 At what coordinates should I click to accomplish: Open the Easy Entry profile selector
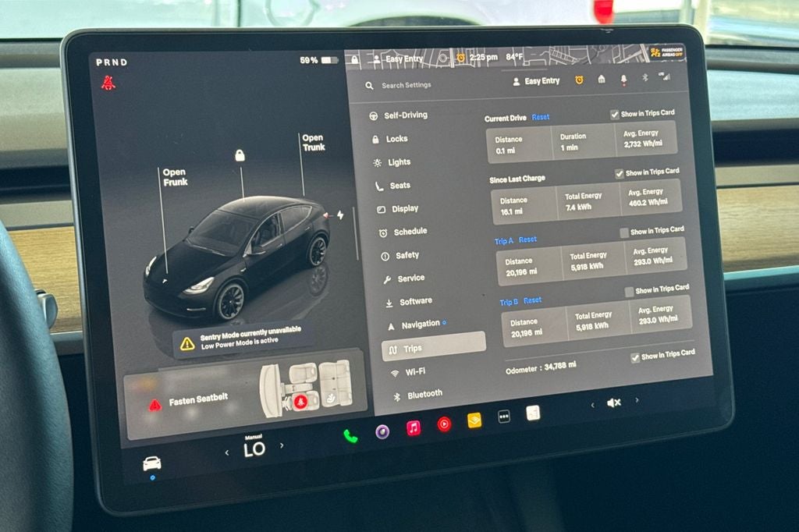(536, 81)
